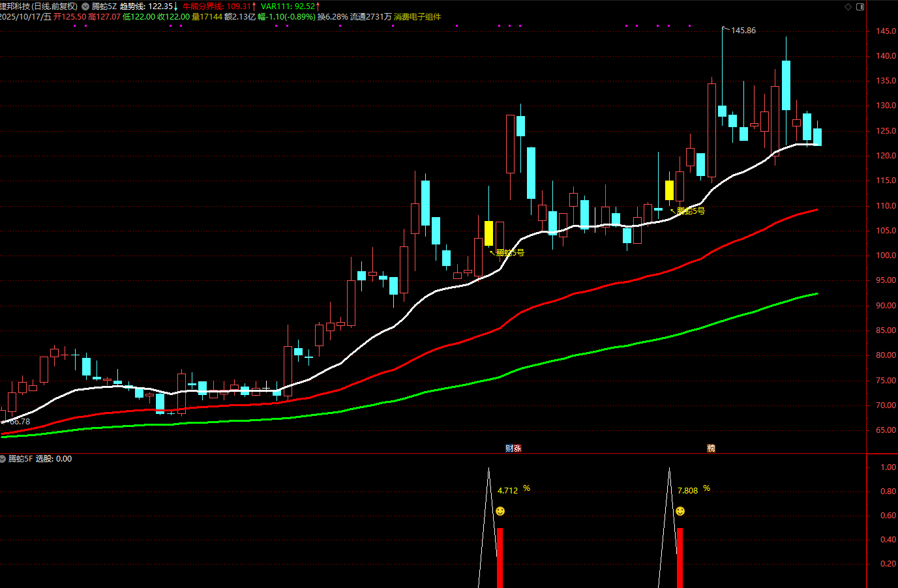The width and height of the screenshot is (898, 588).
Task: Click the second smiley signal near 7.808
Action: [680, 511]
